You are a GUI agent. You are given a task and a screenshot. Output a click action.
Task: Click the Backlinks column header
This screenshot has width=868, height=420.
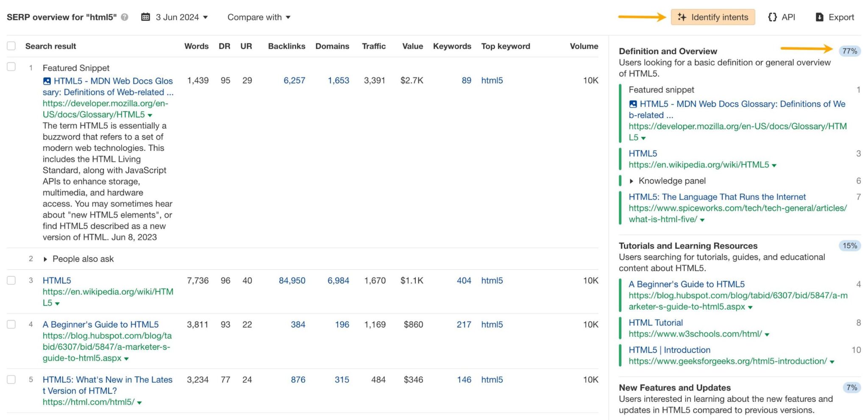pyautogui.click(x=287, y=46)
